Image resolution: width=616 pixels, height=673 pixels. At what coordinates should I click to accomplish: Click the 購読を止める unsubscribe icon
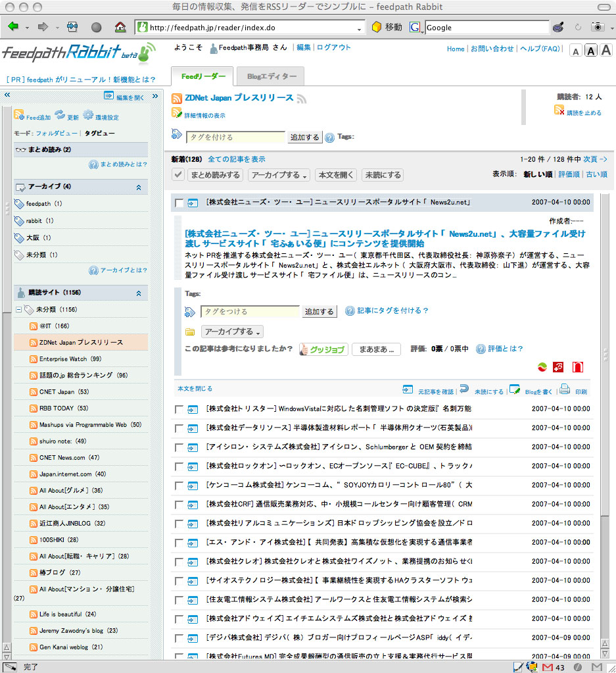559,111
